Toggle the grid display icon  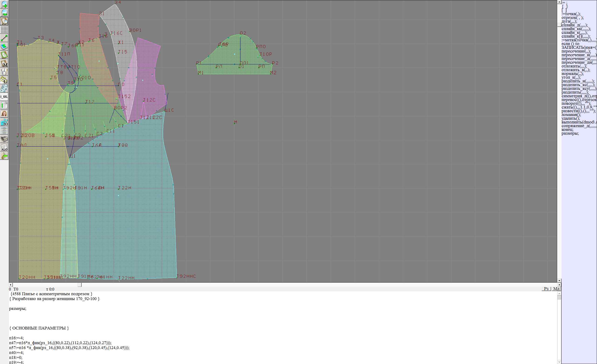(x=4, y=30)
